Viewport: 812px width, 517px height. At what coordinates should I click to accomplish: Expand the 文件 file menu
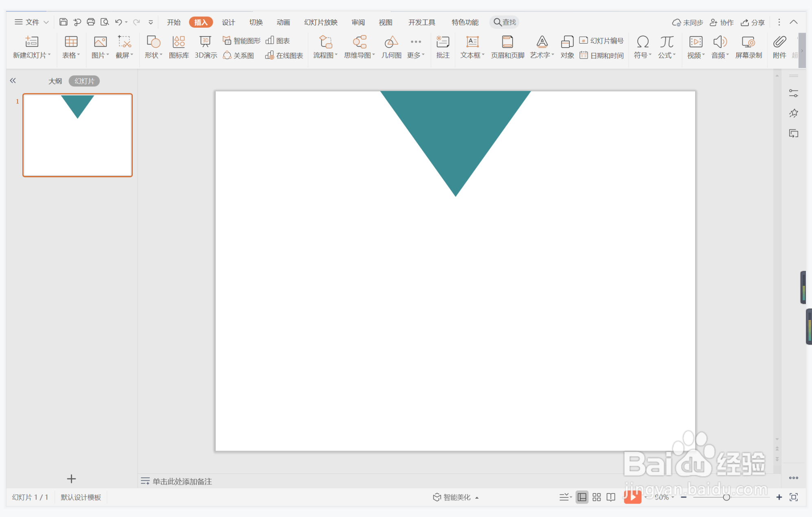point(32,22)
